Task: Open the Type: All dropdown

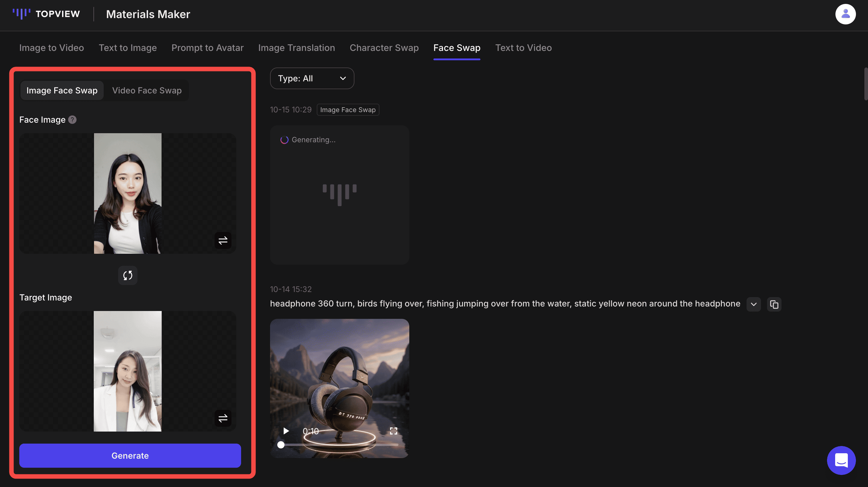Action: coord(312,79)
